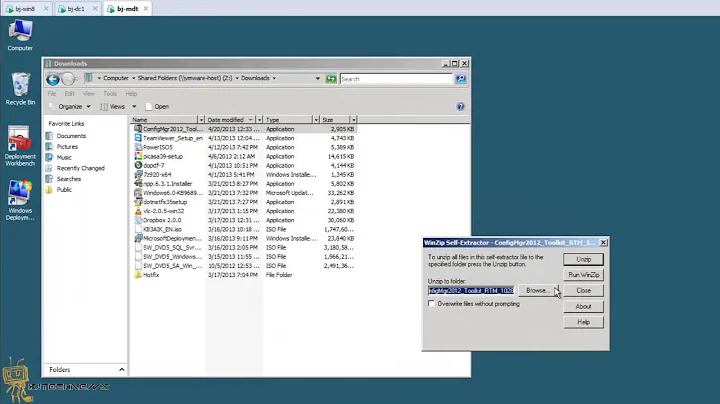Open the Views dropdown arrow
Viewport: 720px width, 404px height.
[134, 107]
